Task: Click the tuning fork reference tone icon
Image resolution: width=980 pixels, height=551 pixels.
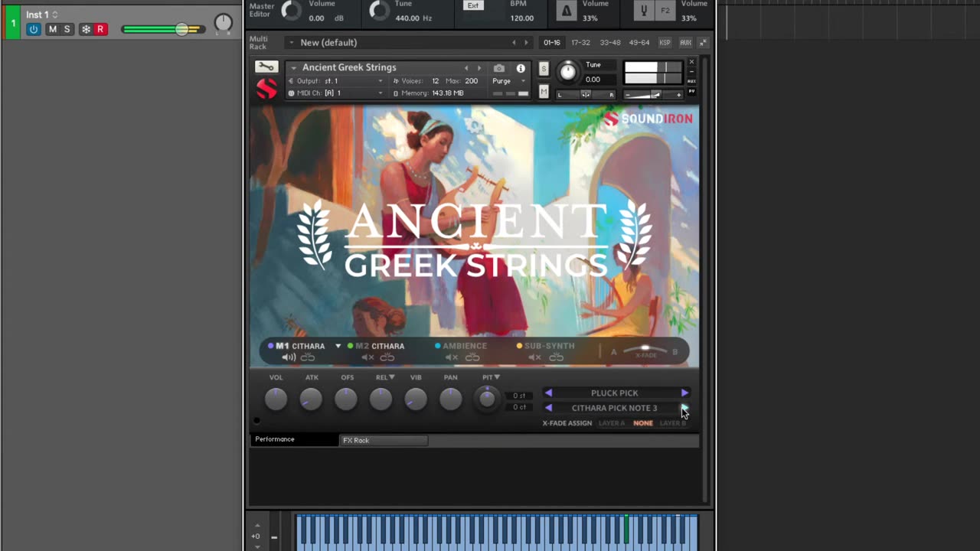Action: (644, 10)
